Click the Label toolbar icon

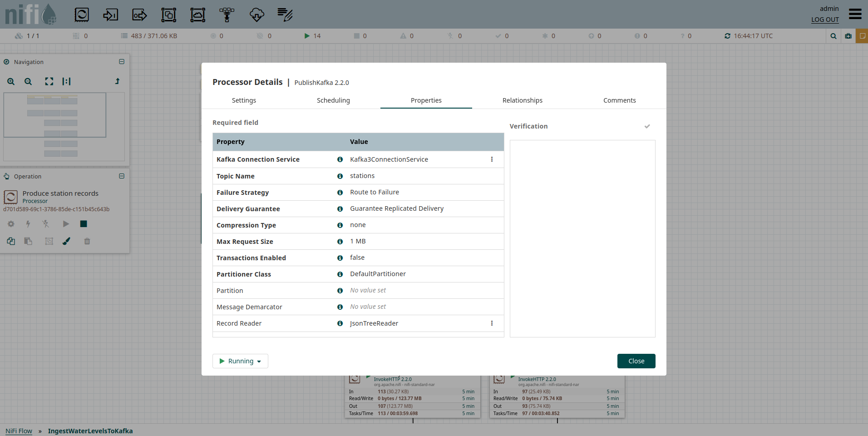tap(285, 15)
